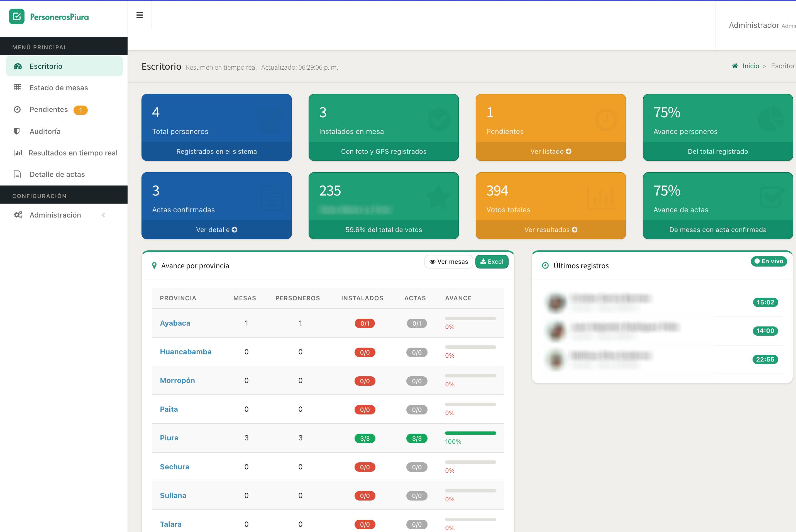Open the Piura province link
This screenshot has height=532, width=796.
[169, 438]
